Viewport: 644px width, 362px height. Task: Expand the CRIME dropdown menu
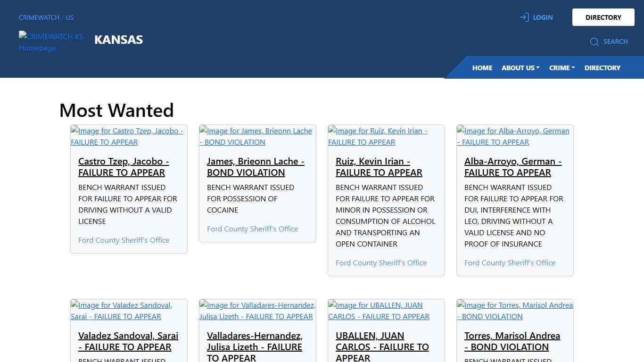[x=561, y=68]
